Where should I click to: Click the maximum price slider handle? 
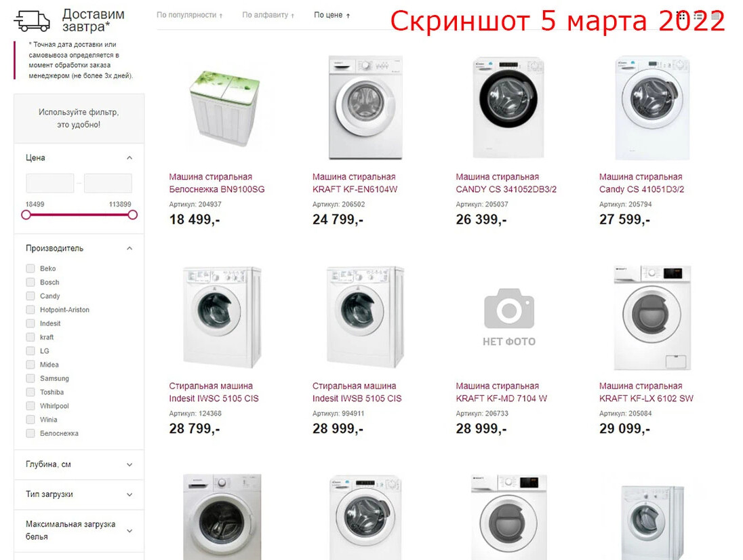pos(133,215)
